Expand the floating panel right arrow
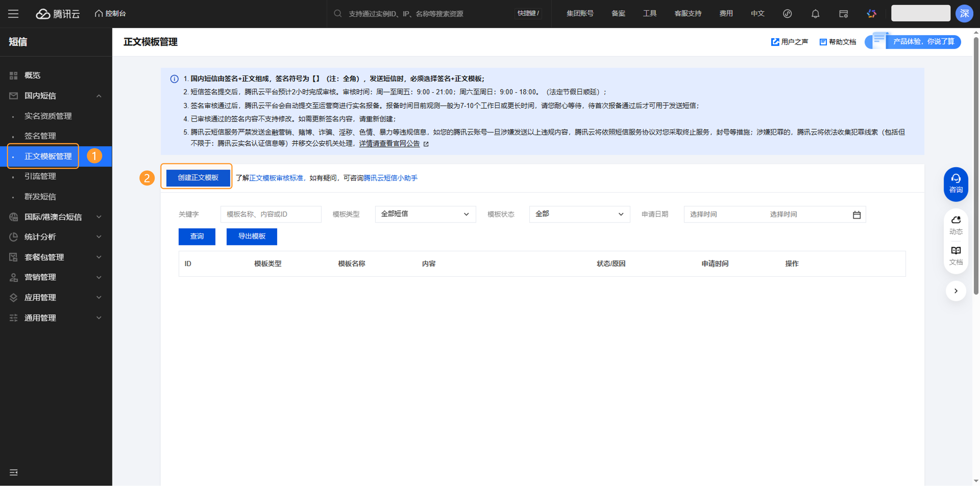The image size is (980, 492). point(955,291)
